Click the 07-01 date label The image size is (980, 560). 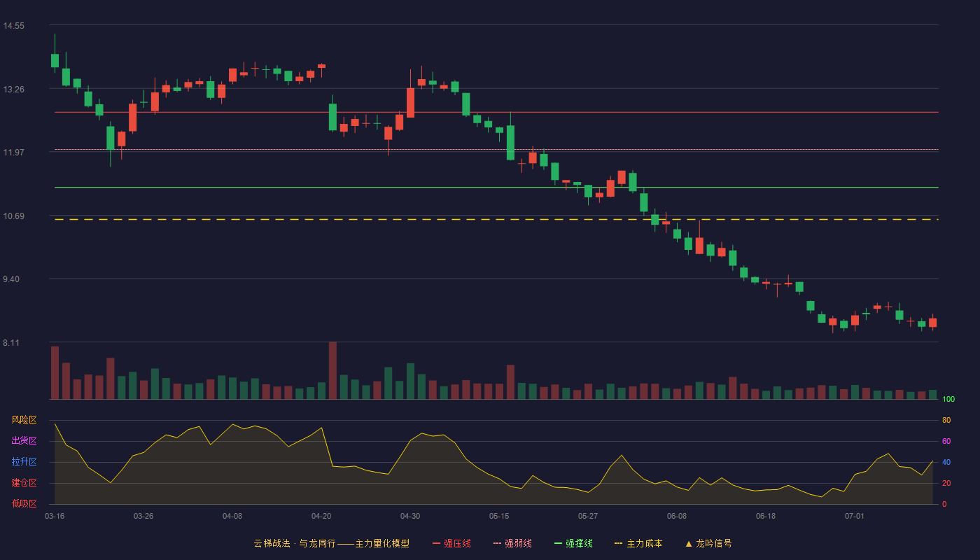point(855,516)
